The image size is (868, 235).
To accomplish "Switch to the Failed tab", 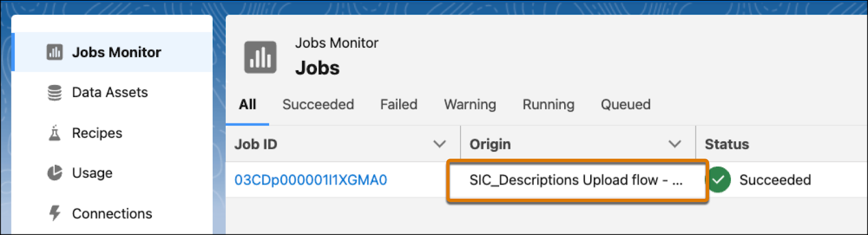I will (399, 105).
